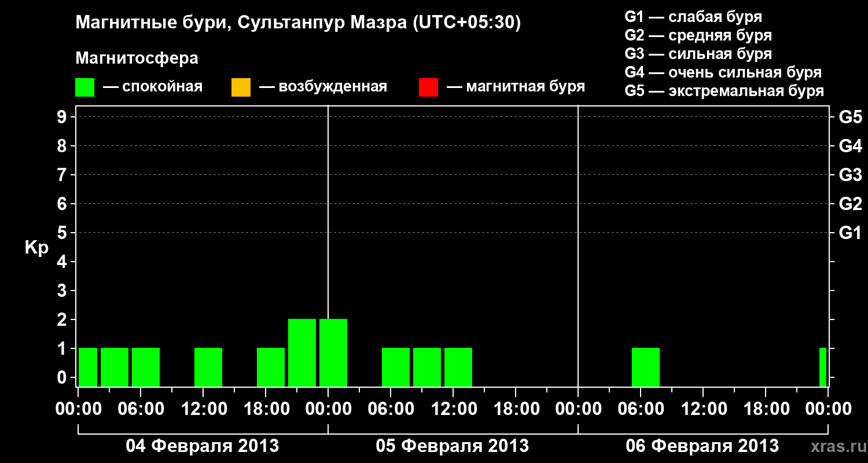Click the 'G2' label on right axis

pos(851,204)
